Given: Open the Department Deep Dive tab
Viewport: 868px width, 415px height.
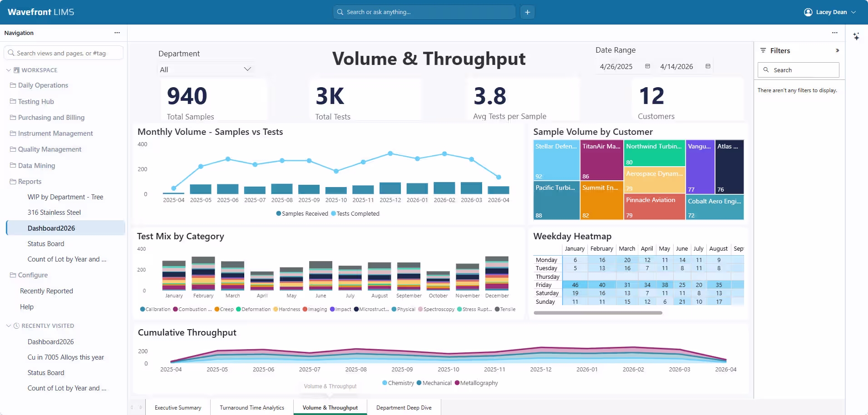Looking at the screenshot, I should coord(404,408).
